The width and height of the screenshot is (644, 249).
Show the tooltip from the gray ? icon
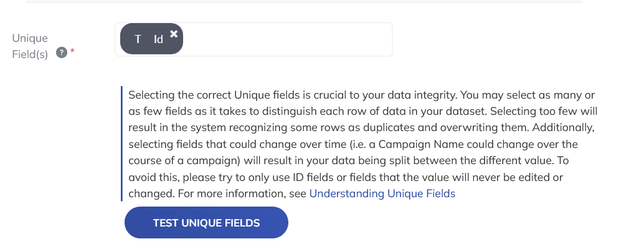pos(61,52)
